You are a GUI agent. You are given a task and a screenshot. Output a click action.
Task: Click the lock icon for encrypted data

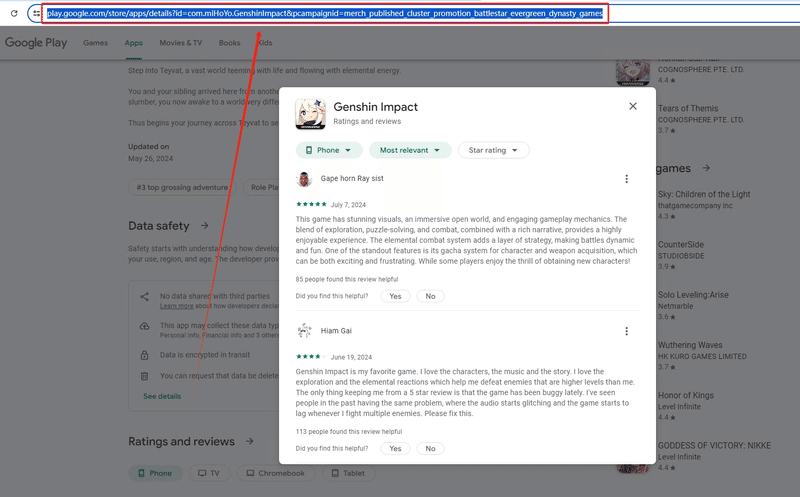[144, 355]
